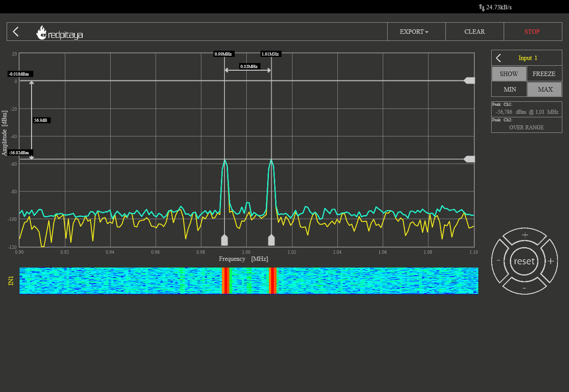The width and height of the screenshot is (569, 392).
Task: Open the EXPORT dropdown menu
Action: tap(414, 32)
